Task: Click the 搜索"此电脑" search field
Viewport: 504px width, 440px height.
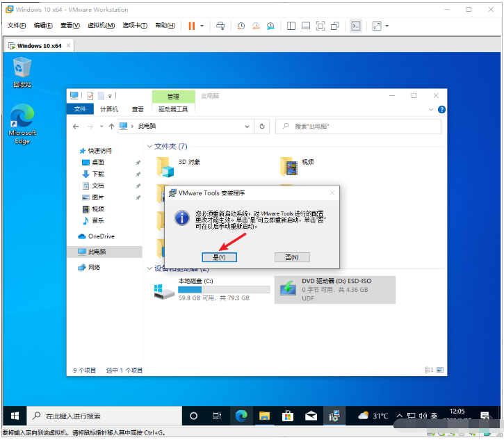Action: [358, 127]
